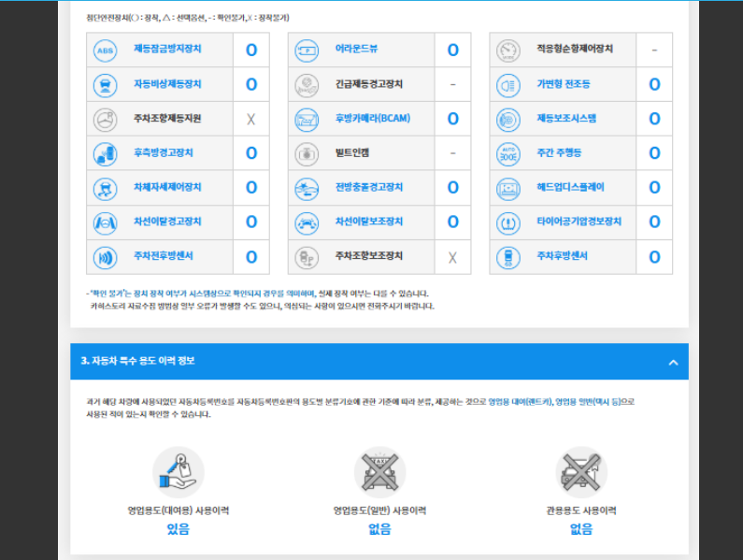Click the 관용용도 사용이력 caption
This screenshot has width=743, height=560.
pos(581,510)
